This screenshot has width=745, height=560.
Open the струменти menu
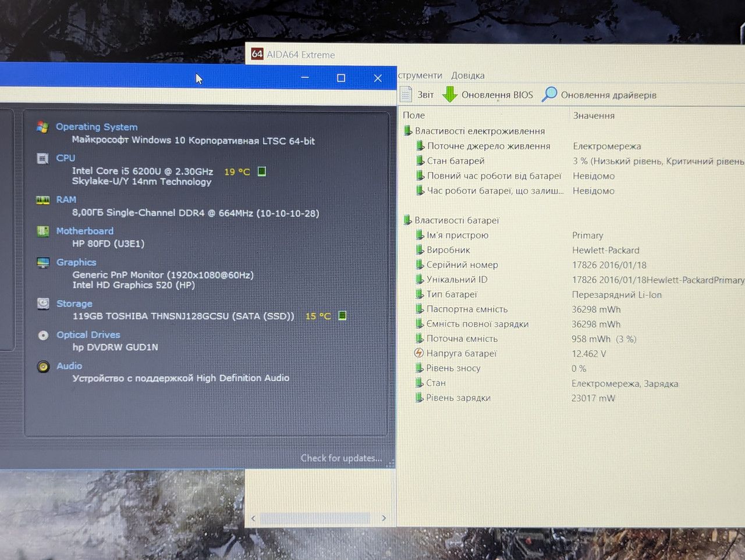(x=420, y=76)
